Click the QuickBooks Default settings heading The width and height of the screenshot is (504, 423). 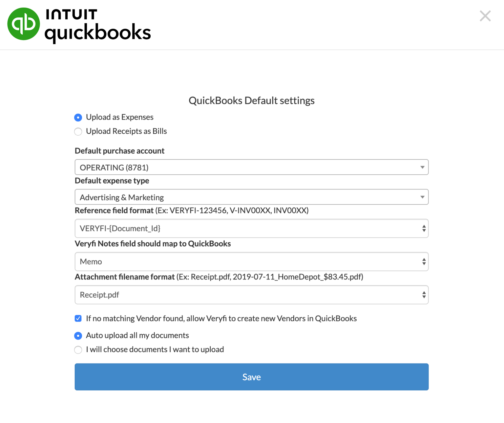(x=251, y=100)
